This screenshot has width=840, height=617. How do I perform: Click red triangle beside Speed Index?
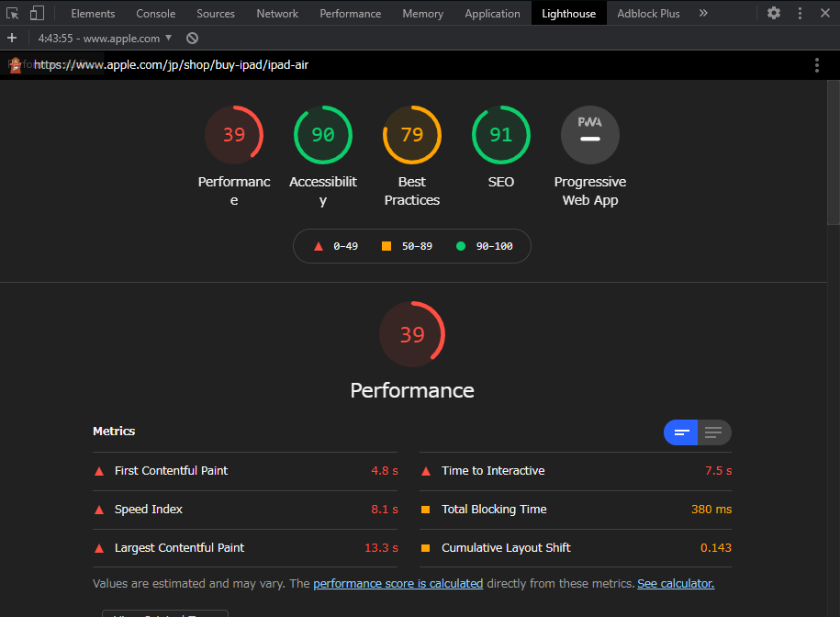(x=99, y=510)
